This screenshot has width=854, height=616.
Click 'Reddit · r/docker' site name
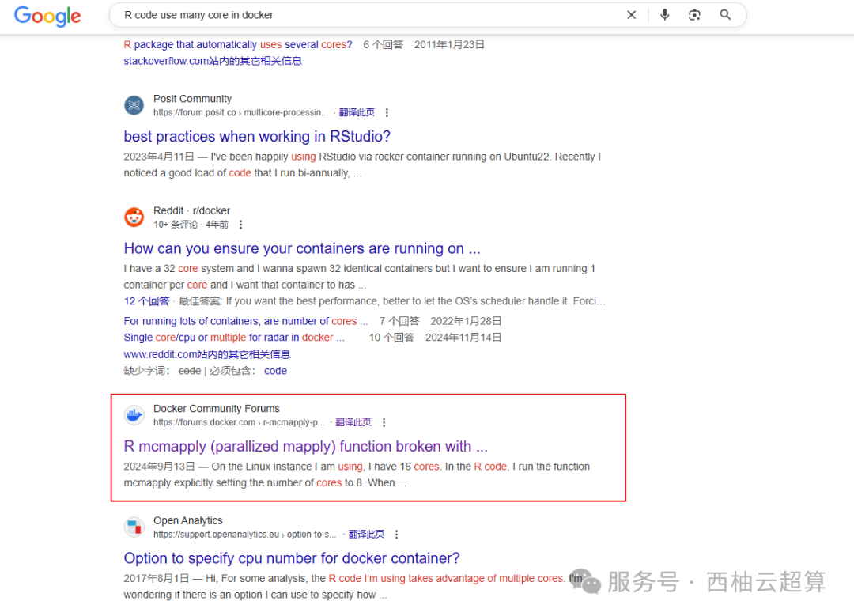click(x=191, y=211)
